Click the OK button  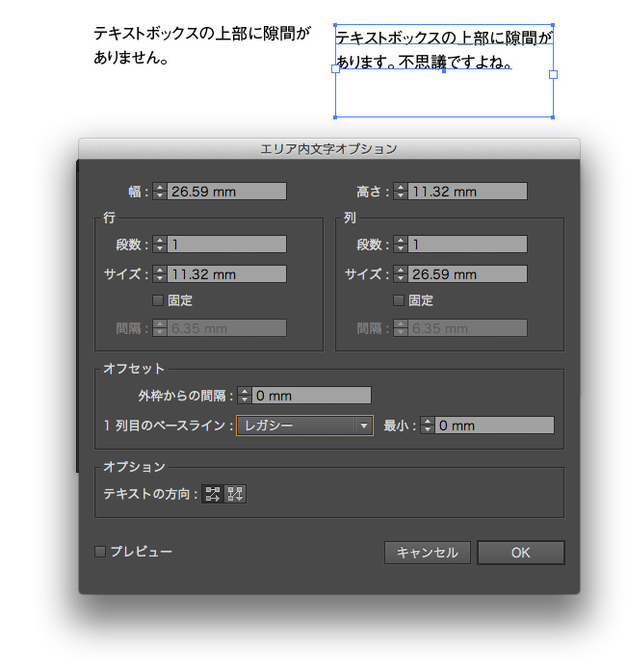click(521, 553)
